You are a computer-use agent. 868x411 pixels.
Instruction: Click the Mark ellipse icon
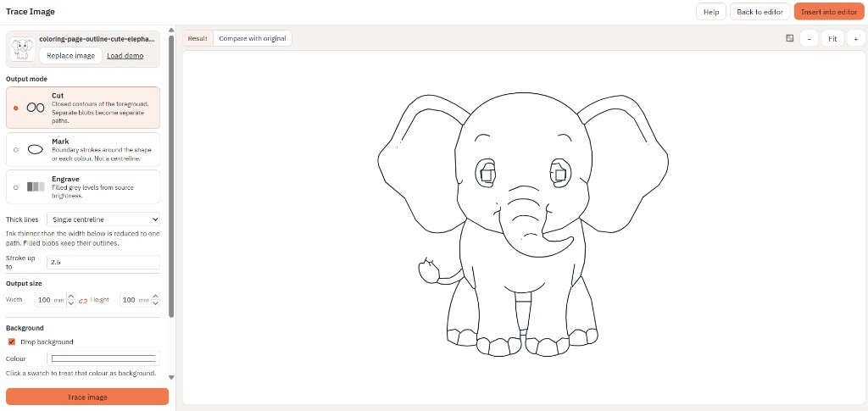pos(36,149)
